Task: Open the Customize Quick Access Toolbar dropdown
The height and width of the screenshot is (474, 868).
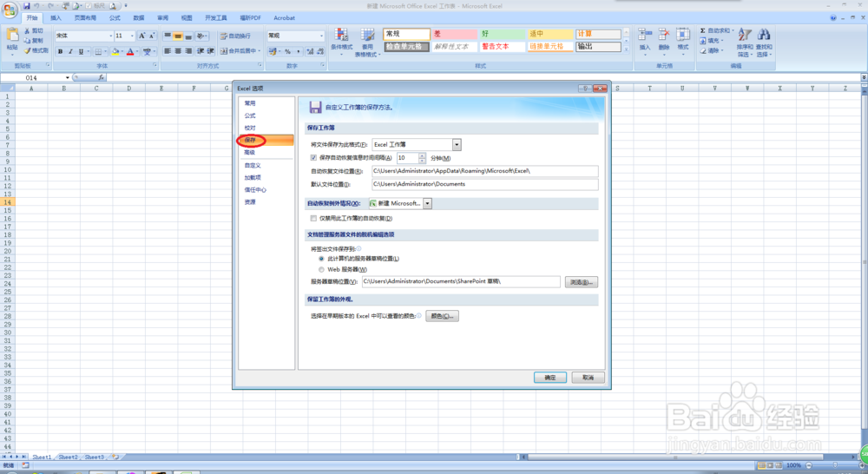Action: pos(126,6)
